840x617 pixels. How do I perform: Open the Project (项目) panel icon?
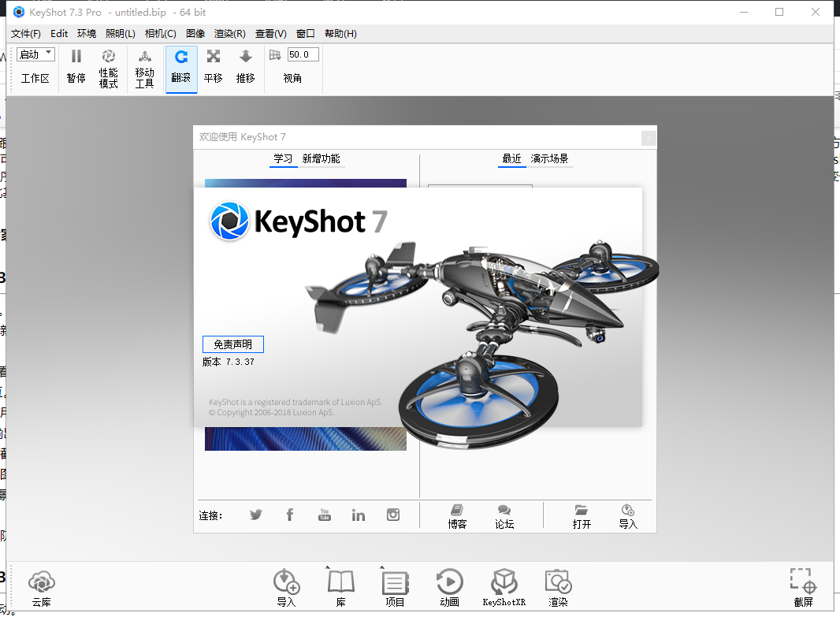[396, 583]
